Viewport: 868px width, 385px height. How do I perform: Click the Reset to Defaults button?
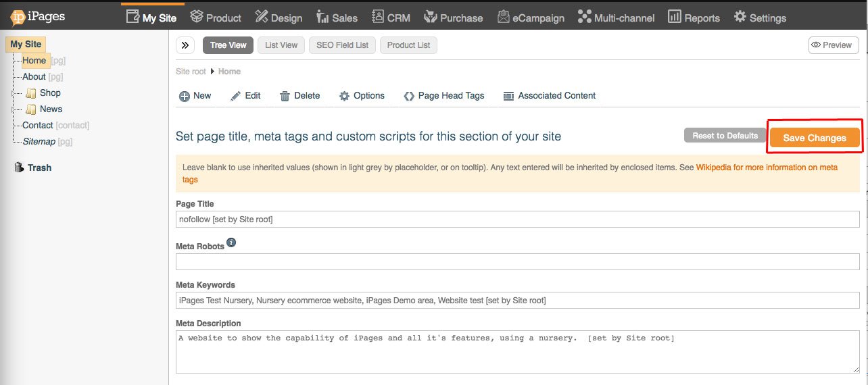coord(725,136)
